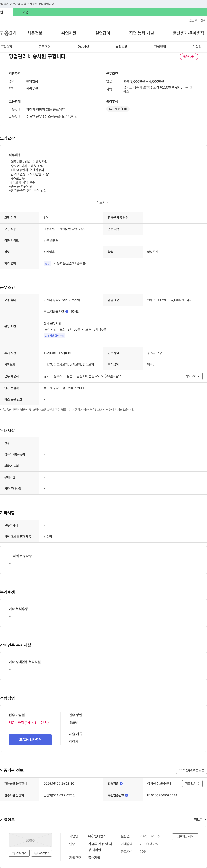This screenshot has height=868, width=207.
Task: Open 채용정보 이력 button
Action: pos(185,837)
